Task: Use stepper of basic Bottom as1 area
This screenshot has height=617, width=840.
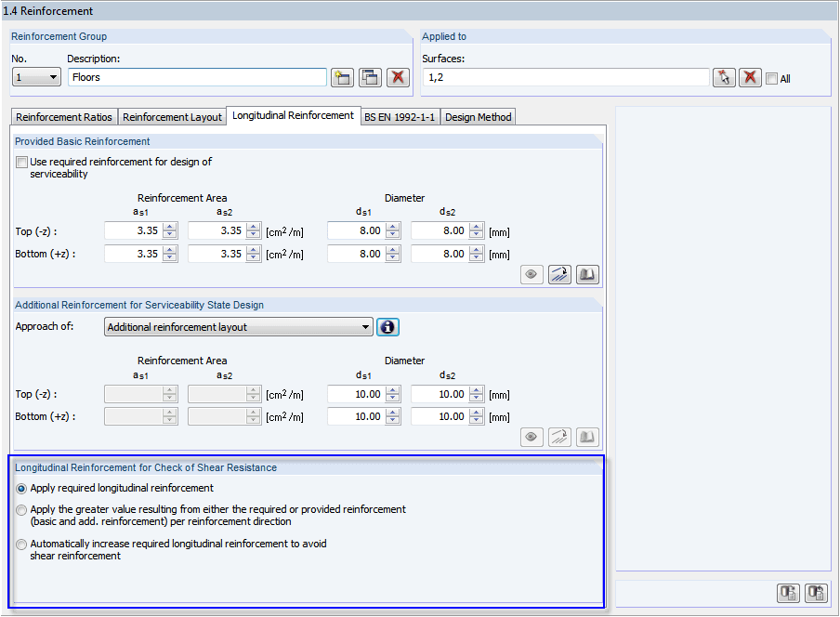Action: (170, 254)
